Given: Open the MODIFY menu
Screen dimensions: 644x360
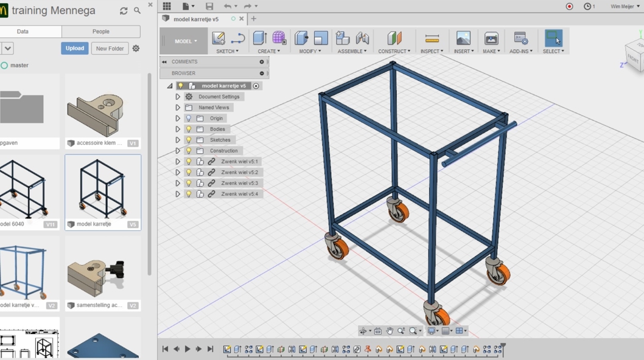Looking at the screenshot, I should (310, 51).
